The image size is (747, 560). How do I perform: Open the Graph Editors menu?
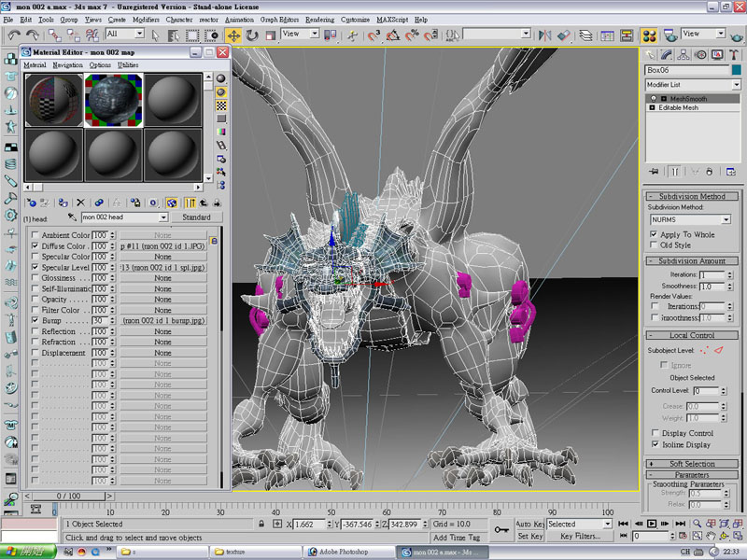tap(279, 20)
